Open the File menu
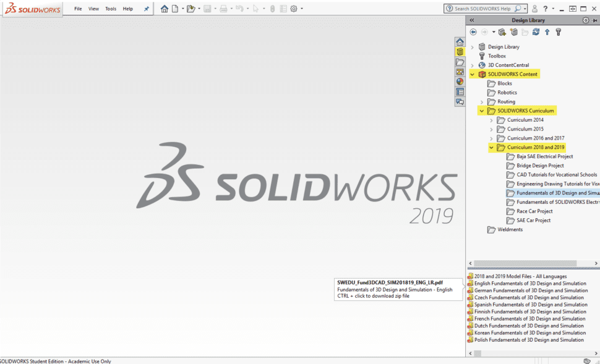600x364 pixels. click(x=78, y=9)
